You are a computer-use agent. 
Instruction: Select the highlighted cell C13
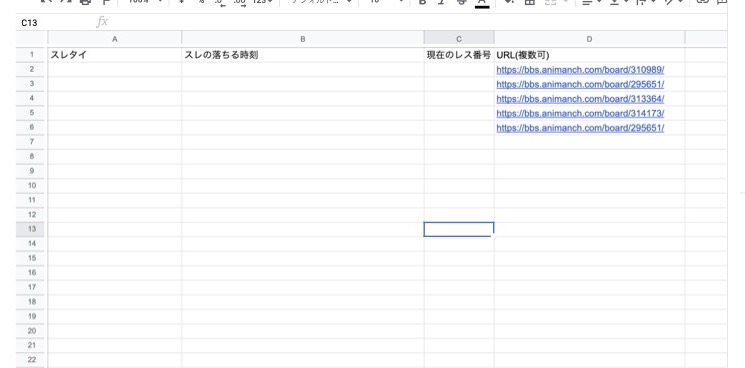click(x=459, y=229)
